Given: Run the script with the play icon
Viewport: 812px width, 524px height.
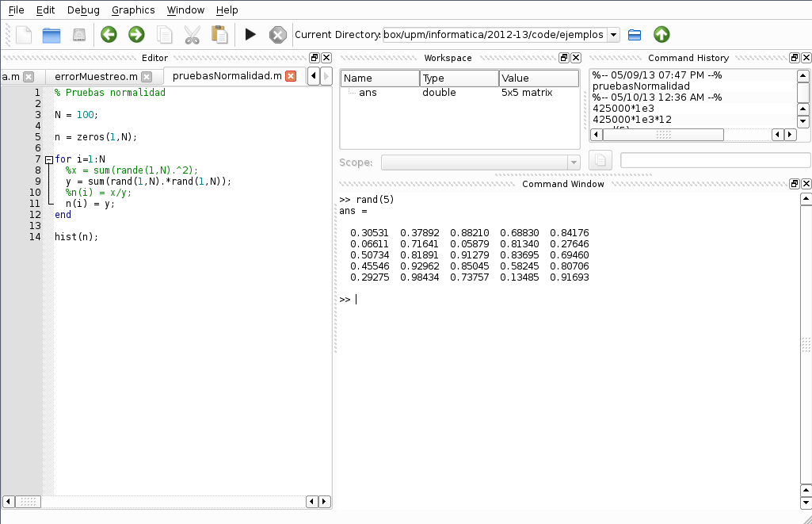Looking at the screenshot, I should (250, 35).
